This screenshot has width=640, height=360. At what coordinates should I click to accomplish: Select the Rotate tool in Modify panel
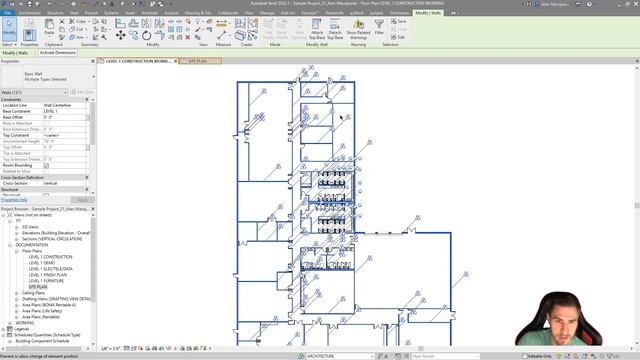pos(147,36)
